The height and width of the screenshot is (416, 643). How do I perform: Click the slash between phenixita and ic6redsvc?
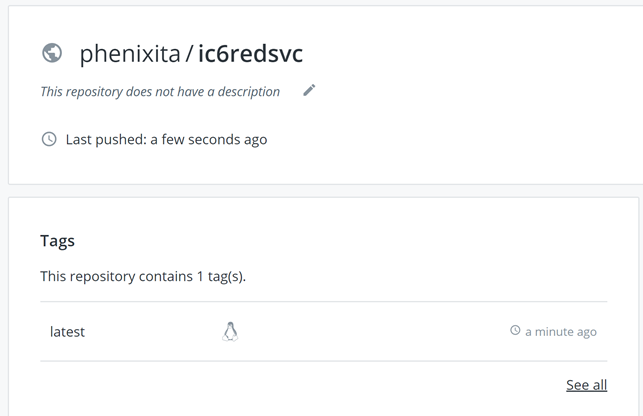189,53
